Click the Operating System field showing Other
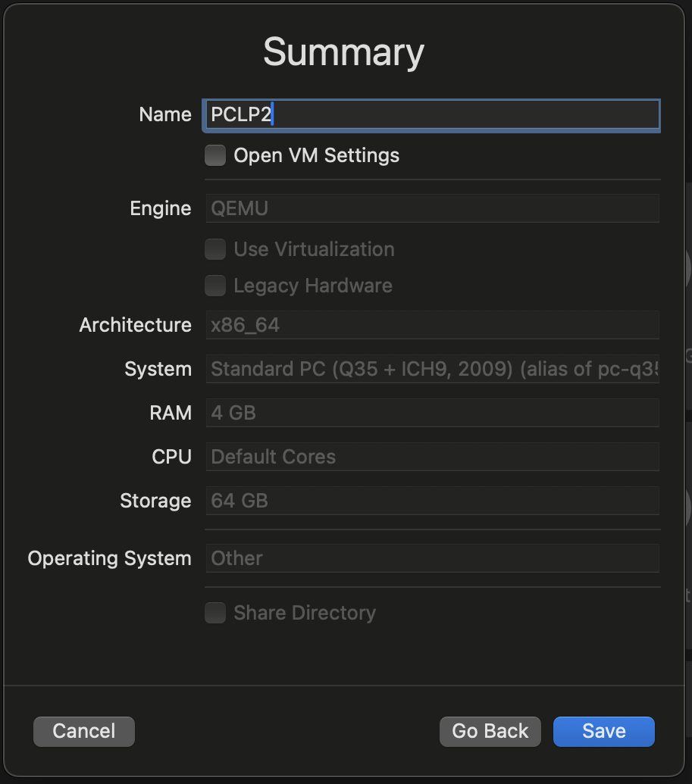Image resolution: width=692 pixels, height=784 pixels. click(x=432, y=558)
